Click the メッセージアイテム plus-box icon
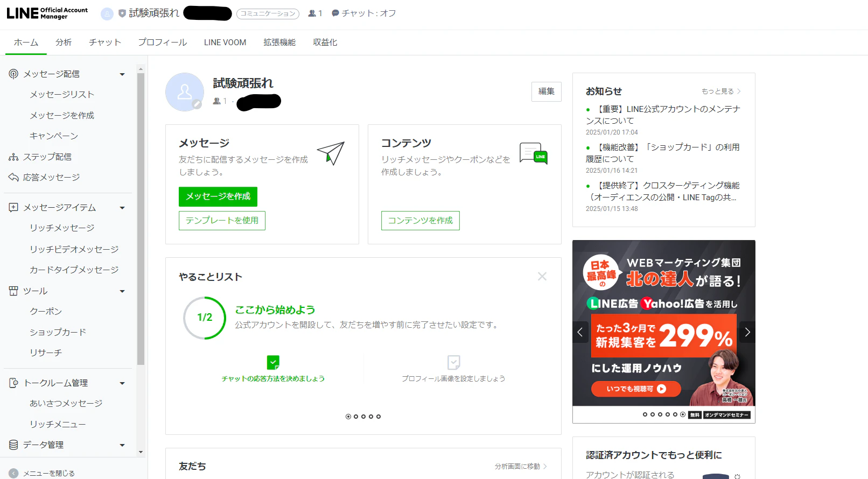 pyautogui.click(x=13, y=207)
